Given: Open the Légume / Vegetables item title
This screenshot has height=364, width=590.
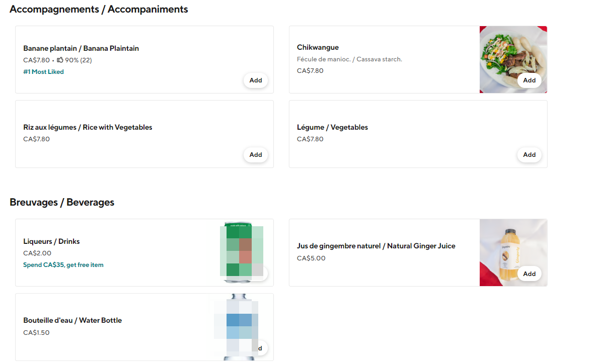Looking at the screenshot, I should (332, 128).
